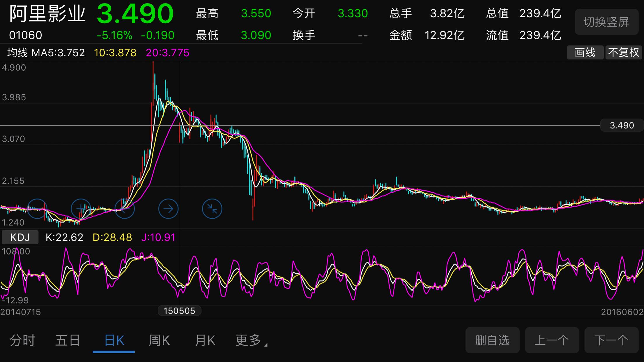644x362 pixels.
Task: Click the 删自选 remove-favorite button
Action: coord(492,340)
